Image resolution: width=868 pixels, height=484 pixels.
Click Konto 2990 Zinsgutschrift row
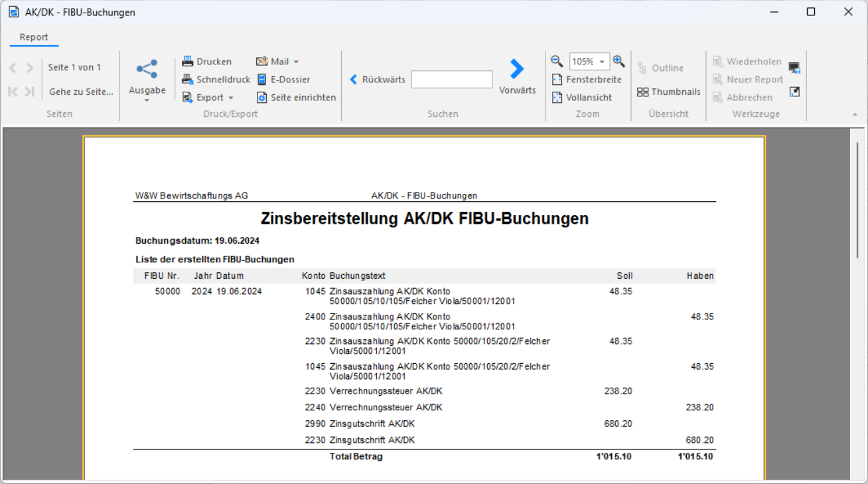click(x=424, y=424)
